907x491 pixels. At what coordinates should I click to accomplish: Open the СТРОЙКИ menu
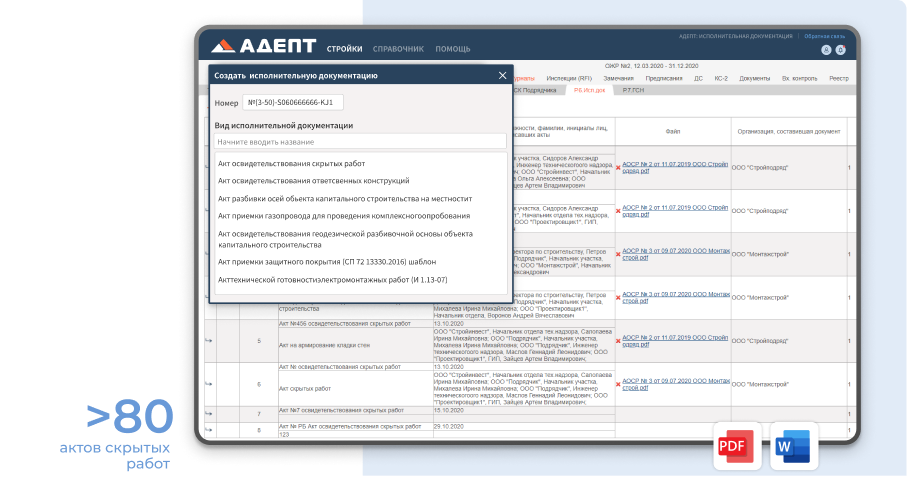tap(344, 49)
